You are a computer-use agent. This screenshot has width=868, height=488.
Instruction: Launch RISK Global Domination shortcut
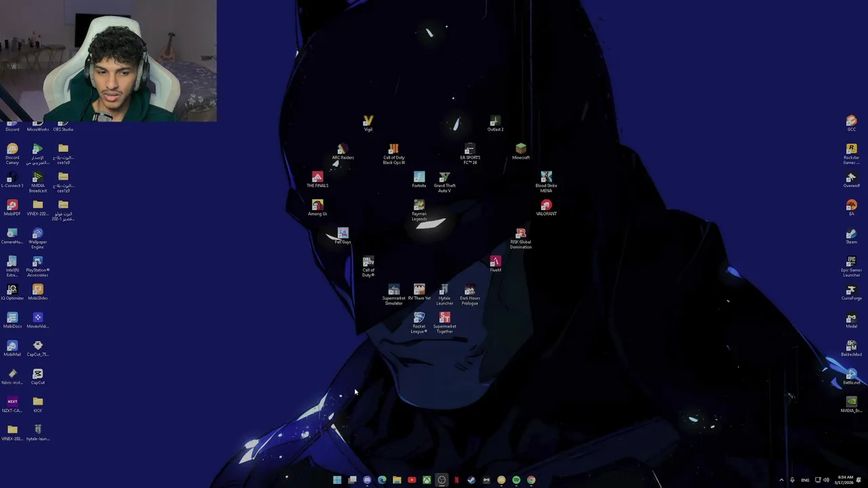tap(521, 238)
